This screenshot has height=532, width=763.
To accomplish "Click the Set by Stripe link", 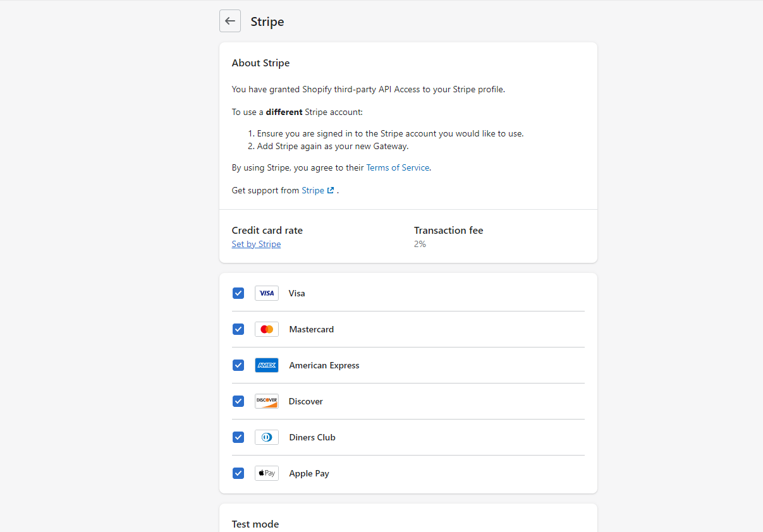I will click(256, 245).
